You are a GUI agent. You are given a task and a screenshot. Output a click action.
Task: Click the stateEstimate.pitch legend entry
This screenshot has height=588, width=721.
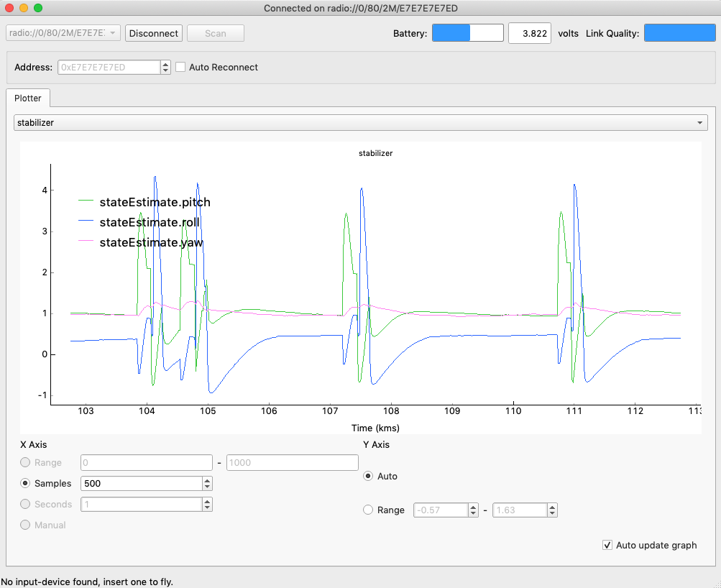155,202
